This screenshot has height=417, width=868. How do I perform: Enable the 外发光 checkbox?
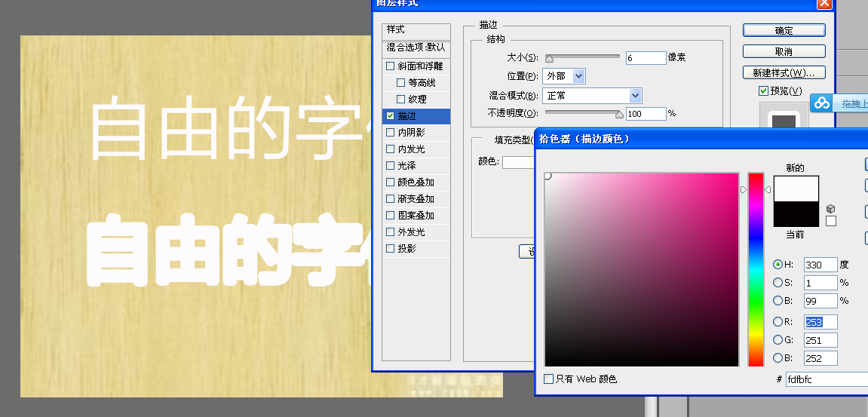391,232
